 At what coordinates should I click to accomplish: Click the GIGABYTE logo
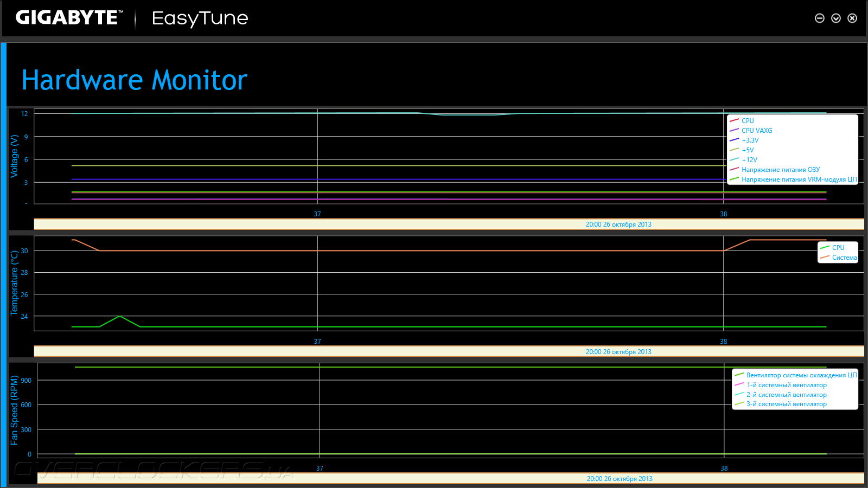(69, 18)
